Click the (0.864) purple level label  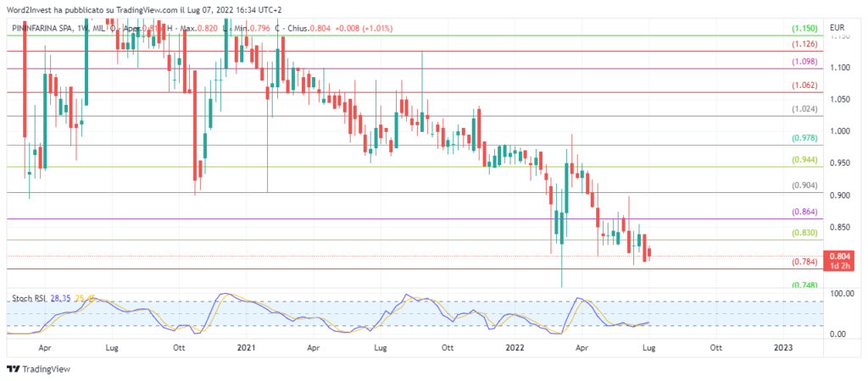804,212
